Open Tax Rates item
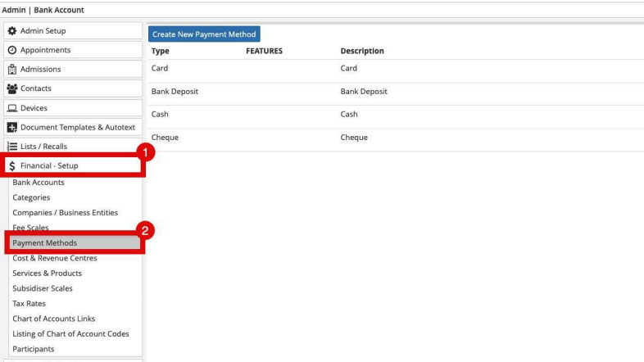The image size is (644, 362). [x=29, y=304]
